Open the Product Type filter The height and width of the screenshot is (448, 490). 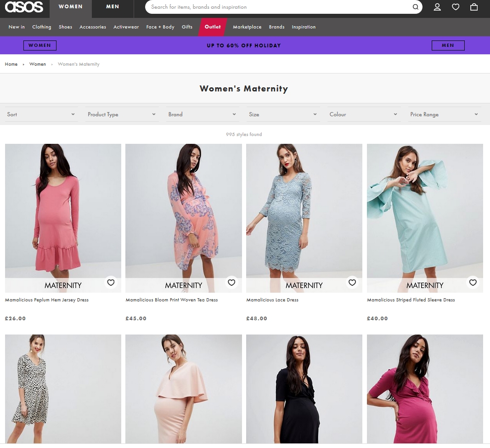click(122, 114)
